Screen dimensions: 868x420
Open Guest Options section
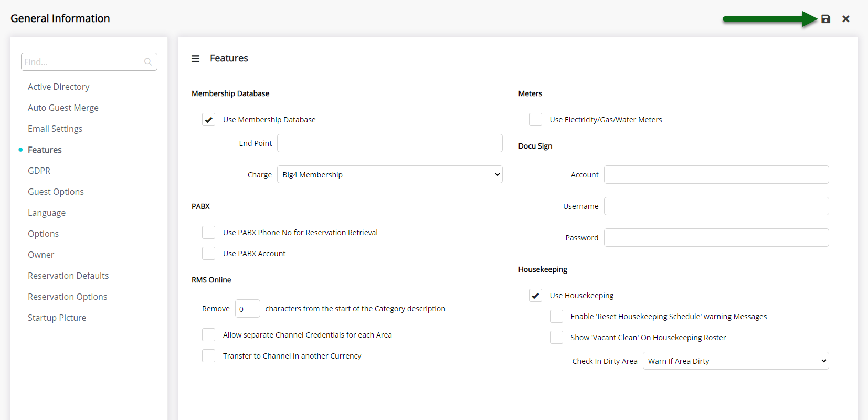56,192
